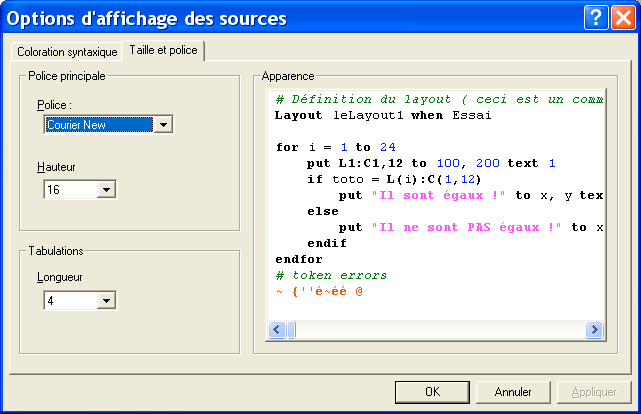Close the Options d'affichage dialog
The height and width of the screenshot is (414, 641).
pos(620,17)
